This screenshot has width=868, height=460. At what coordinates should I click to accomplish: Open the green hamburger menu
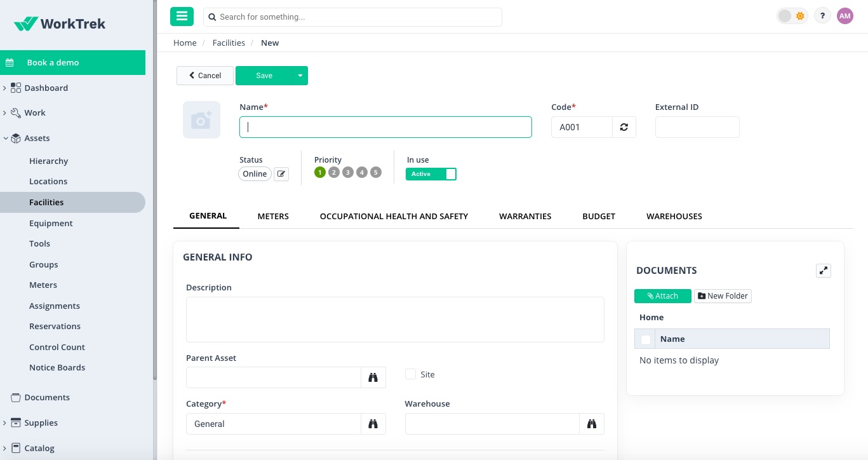pyautogui.click(x=182, y=16)
